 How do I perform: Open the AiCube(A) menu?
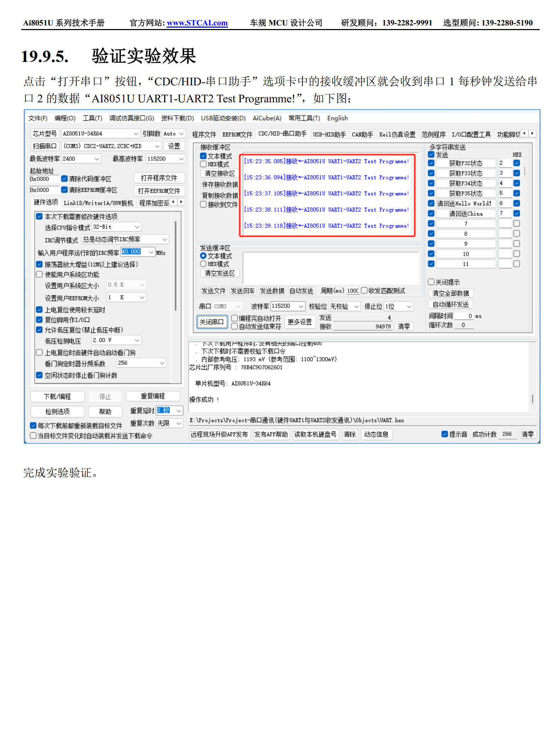pos(267,118)
